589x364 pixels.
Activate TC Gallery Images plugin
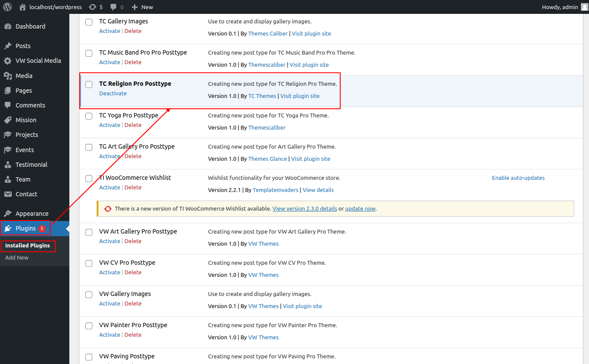[110, 31]
